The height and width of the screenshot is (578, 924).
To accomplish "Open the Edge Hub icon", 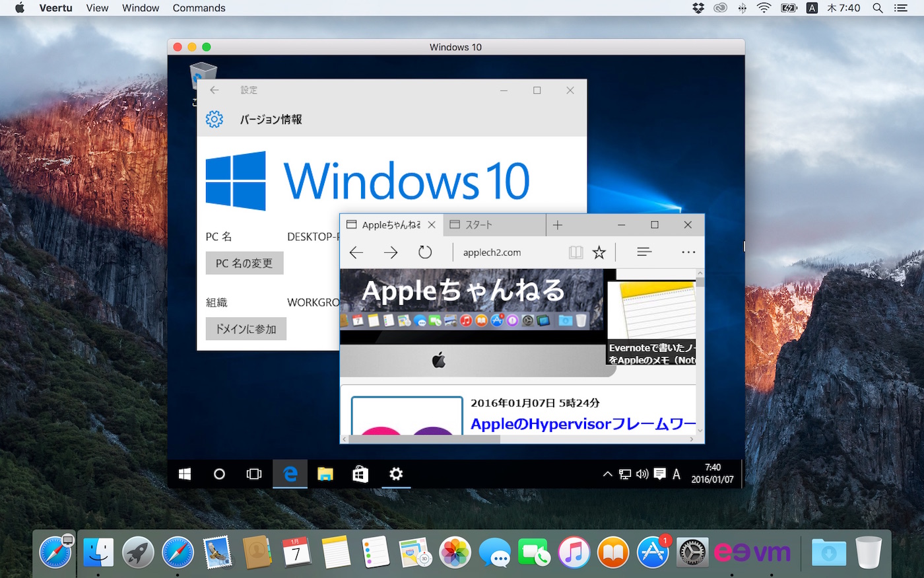I will pyautogui.click(x=645, y=252).
